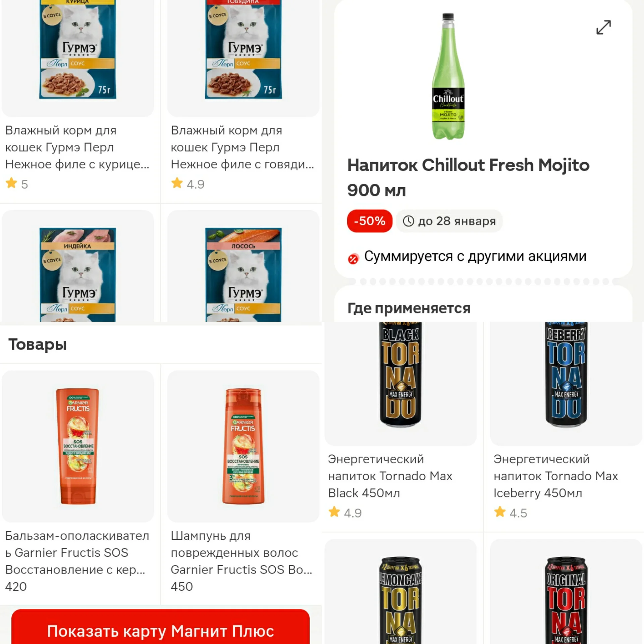Image resolution: width=644 pixels, height=644 pixels.
Task: Tap star rating 4.9 of beef Гурмэ
Action: point(187,184)
